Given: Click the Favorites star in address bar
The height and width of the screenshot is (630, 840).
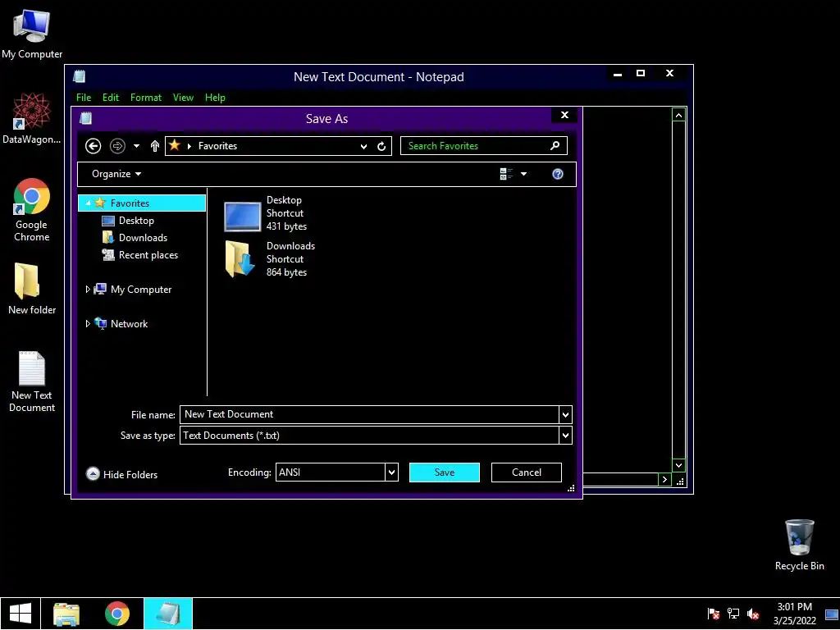Looking at the screenshot, I should tap(175, 145).
